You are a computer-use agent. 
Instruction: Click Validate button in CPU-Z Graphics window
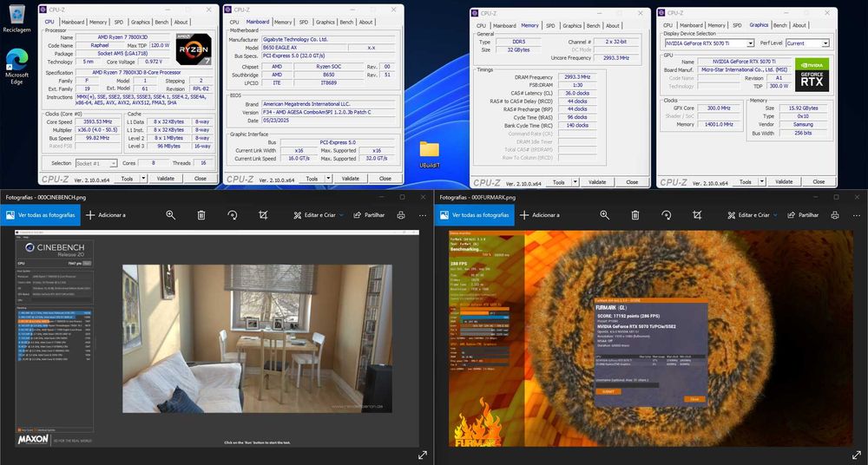pyautogui.click(x=784, y=183)
